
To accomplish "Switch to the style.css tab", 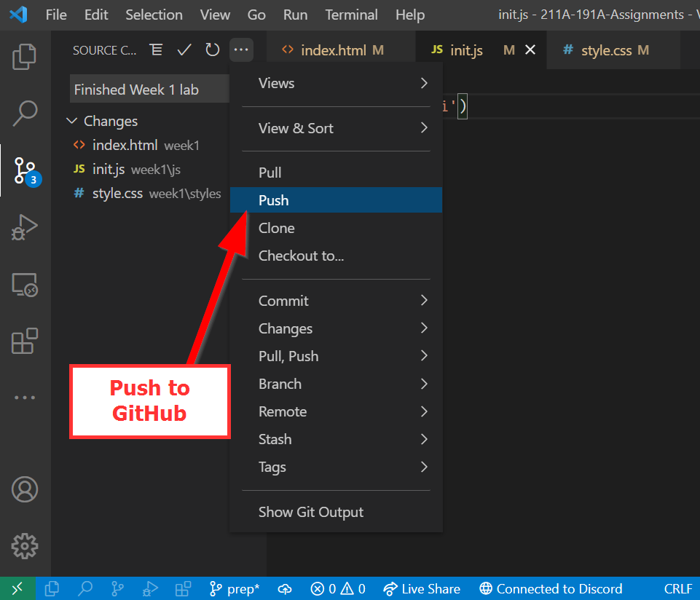I will [606, 50].
